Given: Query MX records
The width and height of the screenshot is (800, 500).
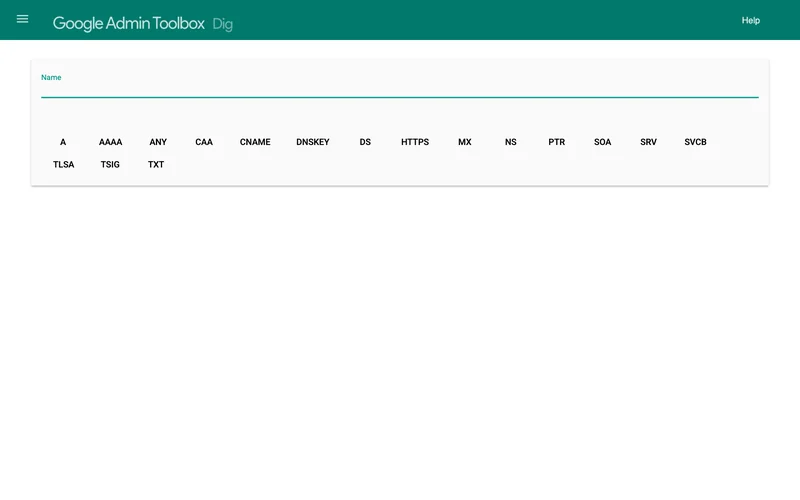Looking at the screenshot, I should tap(465, 142).
